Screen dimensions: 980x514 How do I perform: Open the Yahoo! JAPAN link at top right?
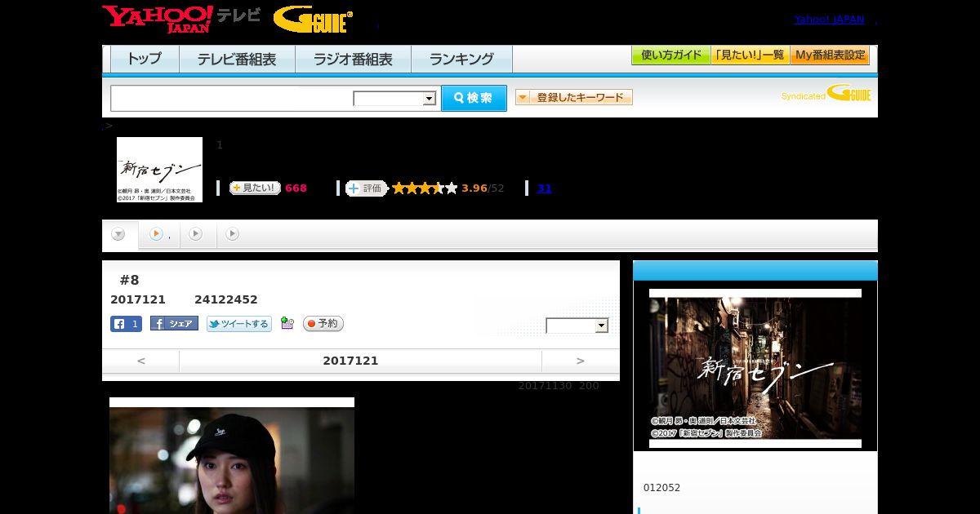[829, 20]
